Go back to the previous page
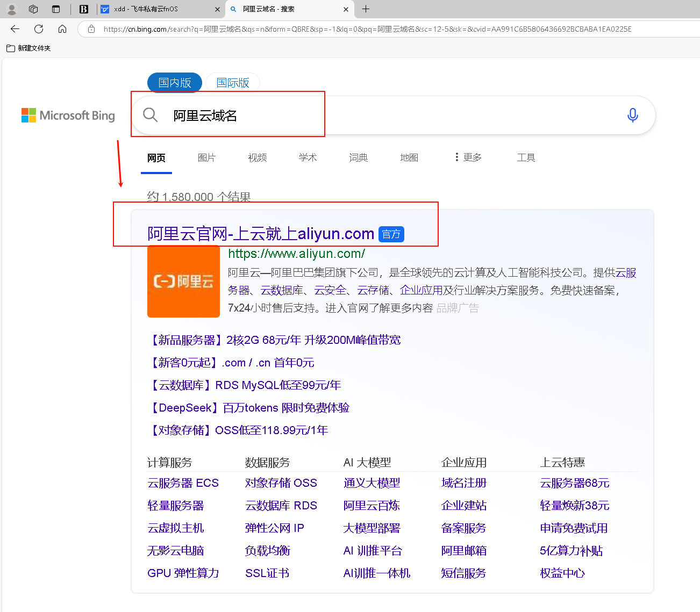 pos(15,29)
